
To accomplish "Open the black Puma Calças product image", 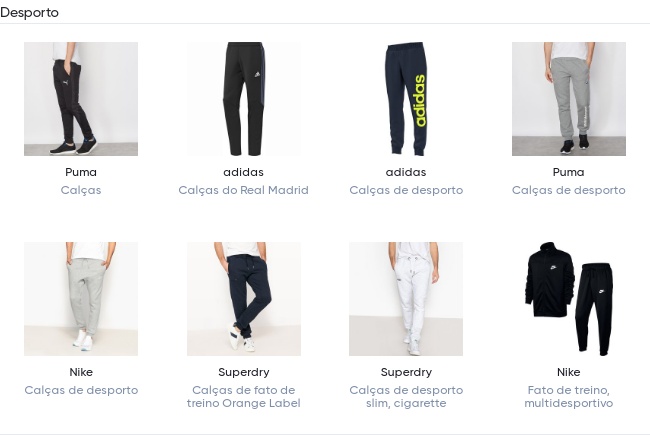I will click(81, 99).
